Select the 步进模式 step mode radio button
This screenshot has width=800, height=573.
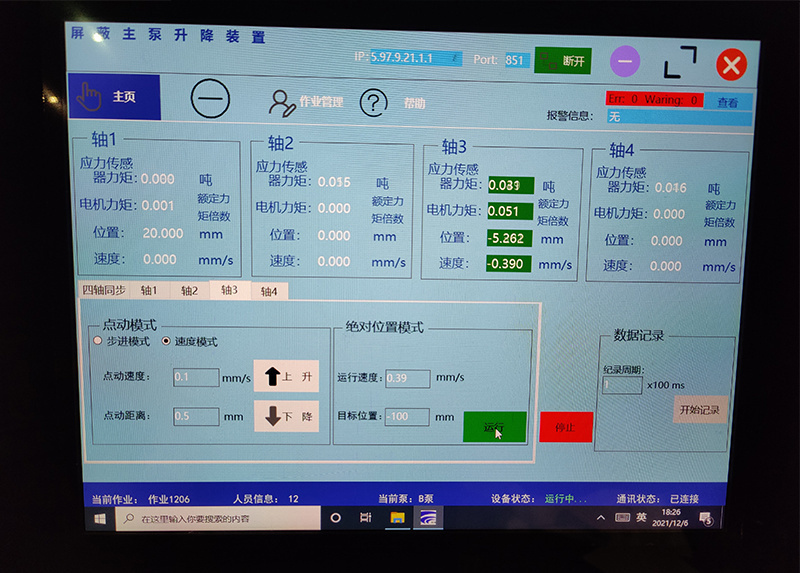pyautogui.click(x=98, y=341)
